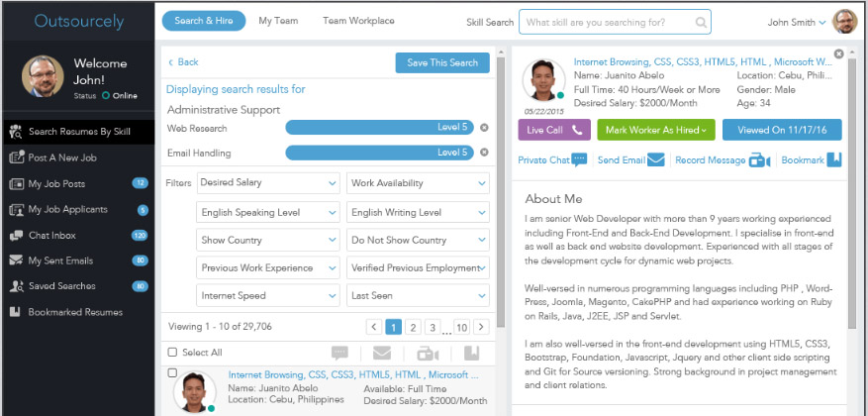The width and height of the screenshot is (868, 416).
Task: Open the Work Availability filter dropdown
Action: point(418,183)
